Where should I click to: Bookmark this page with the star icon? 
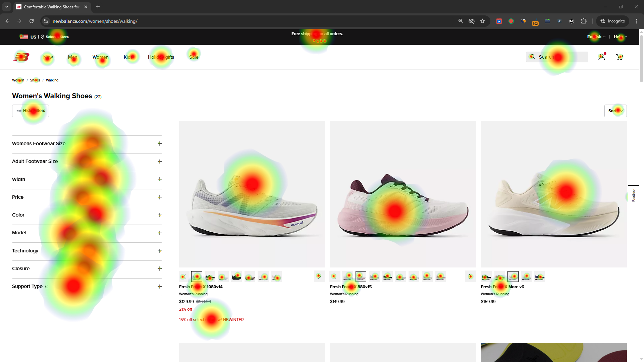(482, 21)
